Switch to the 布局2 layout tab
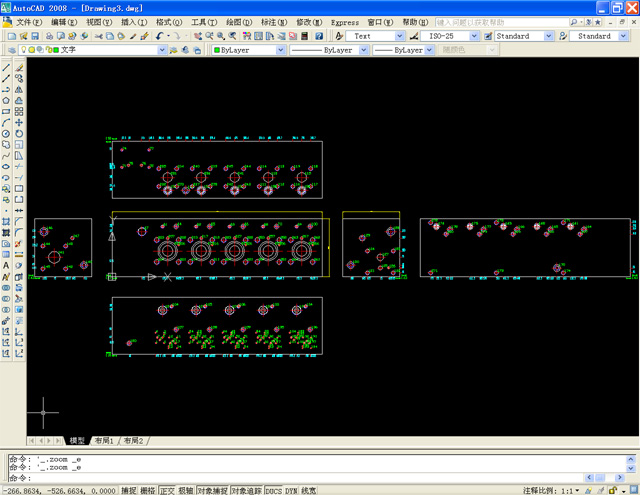Viewport: 640px width, 495px height. [x=133, y=441]
